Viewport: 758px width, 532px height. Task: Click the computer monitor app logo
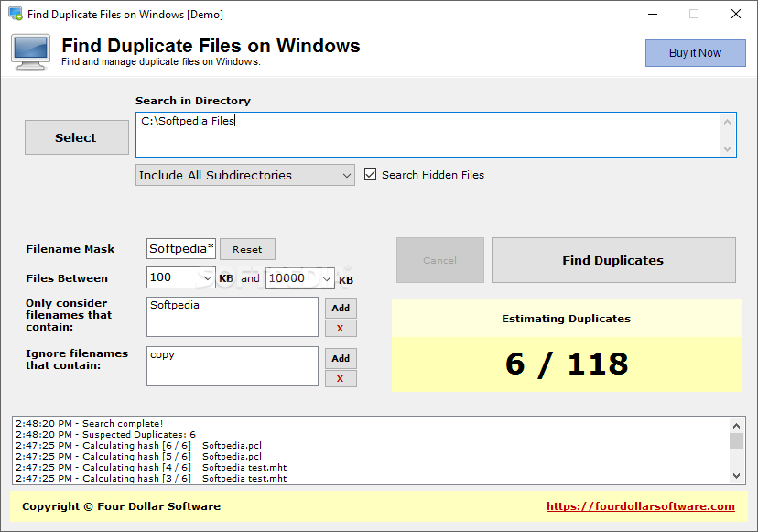(31, 52)
